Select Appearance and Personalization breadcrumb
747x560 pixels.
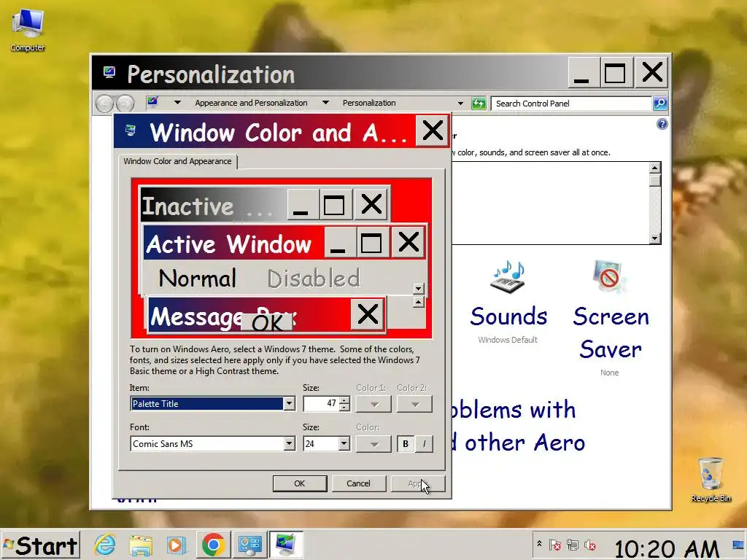pos(251,103)
